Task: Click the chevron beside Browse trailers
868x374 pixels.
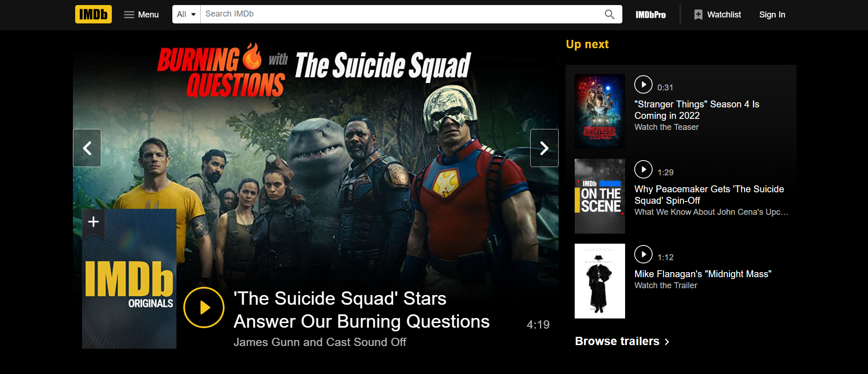Action: pos(667,342)
